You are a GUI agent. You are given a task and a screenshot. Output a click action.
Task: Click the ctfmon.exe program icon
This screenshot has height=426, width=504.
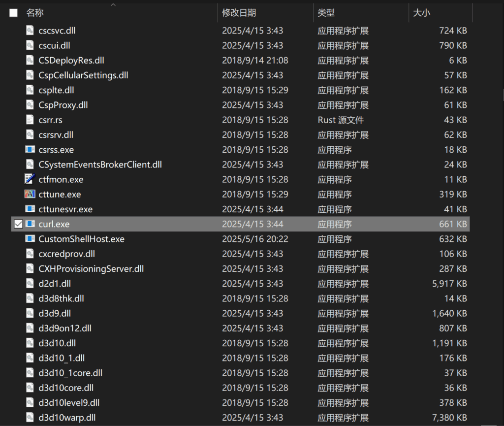point(30,179)
